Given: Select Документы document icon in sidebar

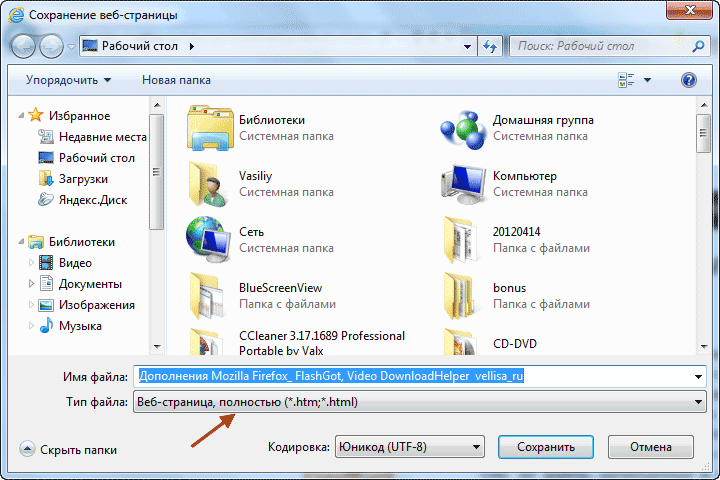Looking at the screenshot, I should [46, 284].
